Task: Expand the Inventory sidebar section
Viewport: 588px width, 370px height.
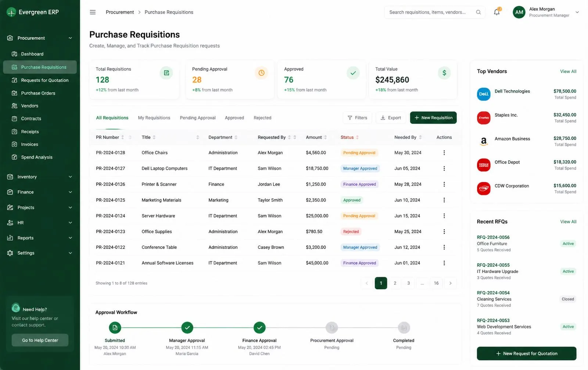Action: pyautogui.click(x=40, y=177)
